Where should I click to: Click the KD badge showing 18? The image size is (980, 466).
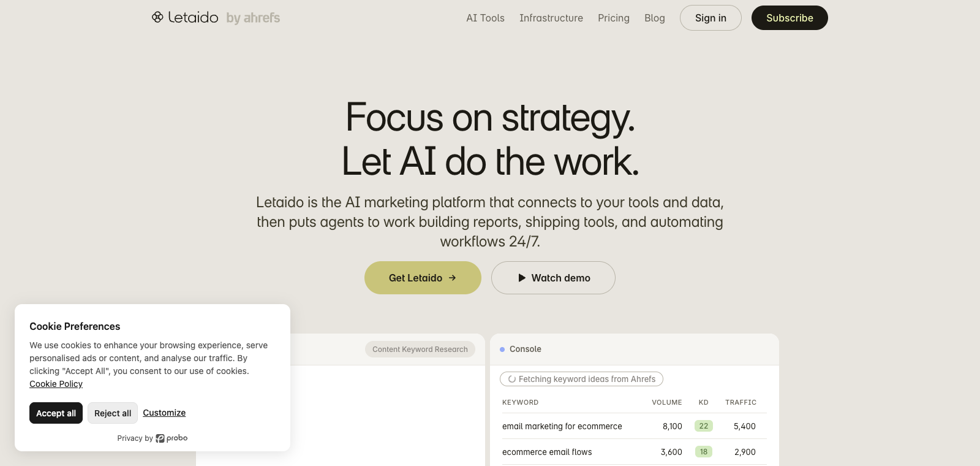point(704,452)
